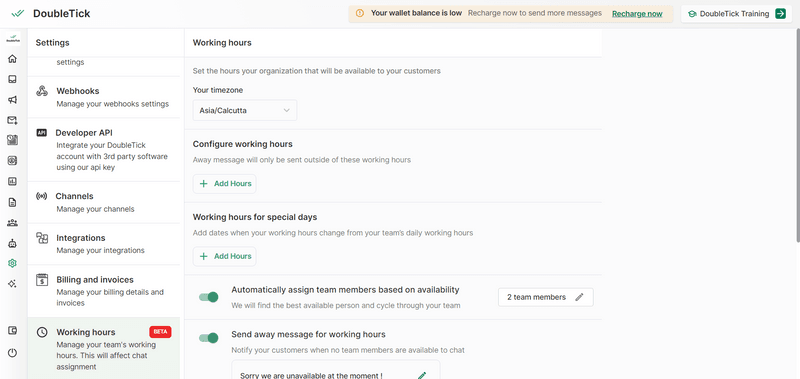800x379 pixels.
Task: Click the Integrations puzzle icon
Action: (x=42, y=238)
